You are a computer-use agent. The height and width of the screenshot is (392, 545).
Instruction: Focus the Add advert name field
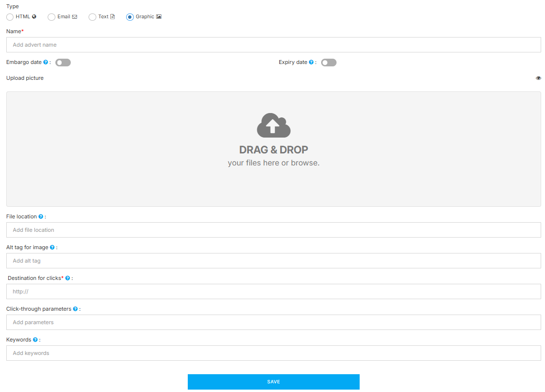pos(273,45)
